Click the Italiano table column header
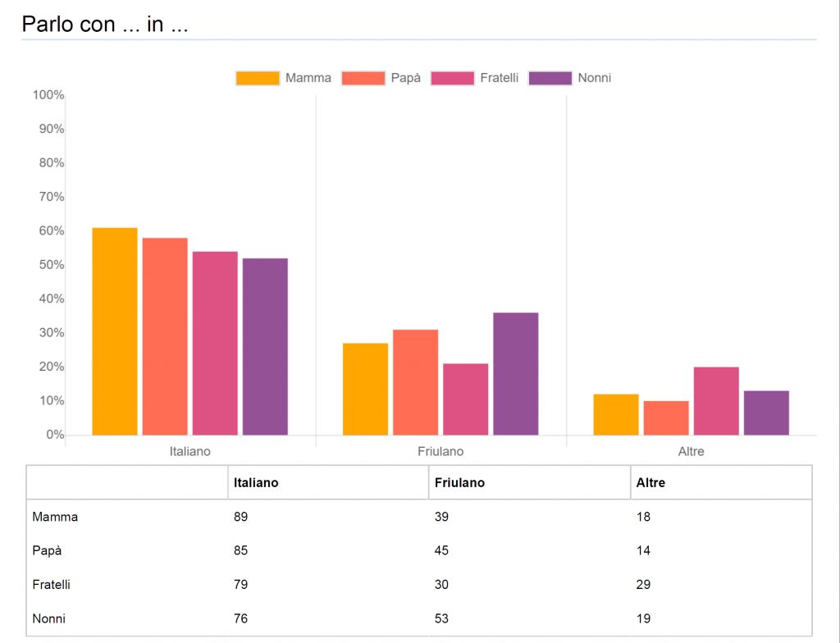This screenshot has height=643, width=840. [x=256, y=483]
